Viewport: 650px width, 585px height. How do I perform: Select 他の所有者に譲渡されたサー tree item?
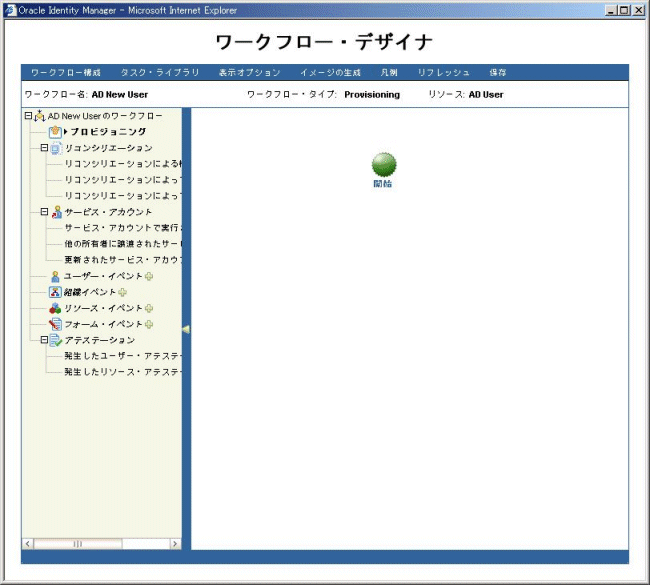point(123,244)
